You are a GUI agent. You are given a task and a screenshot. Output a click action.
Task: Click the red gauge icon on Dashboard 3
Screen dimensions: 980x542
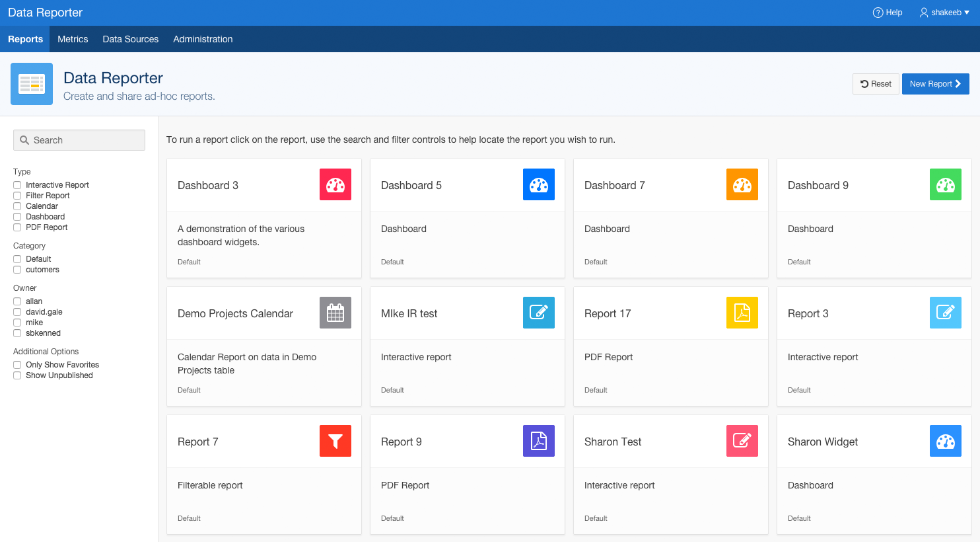(x=335, y=184)
